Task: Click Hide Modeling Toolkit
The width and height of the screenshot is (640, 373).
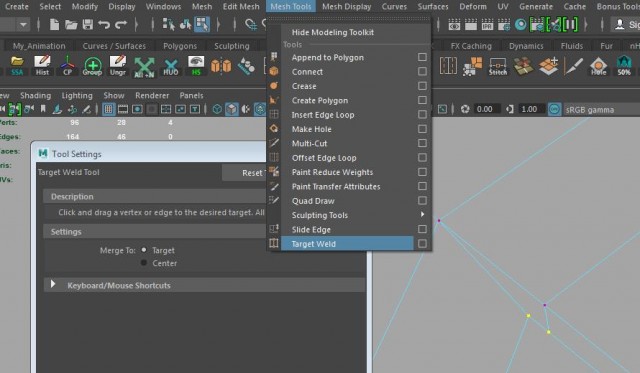Action: coord(333,32)
